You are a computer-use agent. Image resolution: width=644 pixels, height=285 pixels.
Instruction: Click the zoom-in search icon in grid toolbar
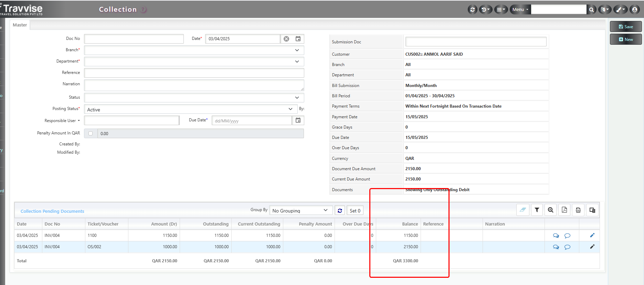[551, 210]
